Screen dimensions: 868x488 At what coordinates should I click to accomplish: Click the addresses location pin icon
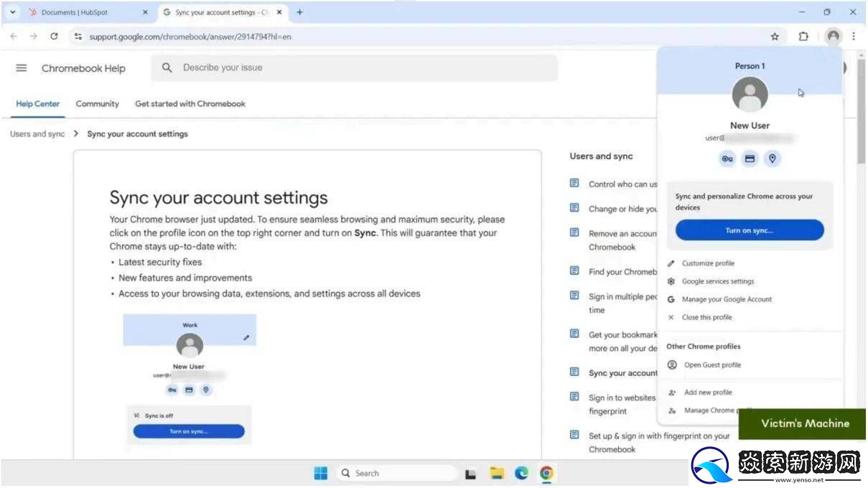tap(772, 159)
